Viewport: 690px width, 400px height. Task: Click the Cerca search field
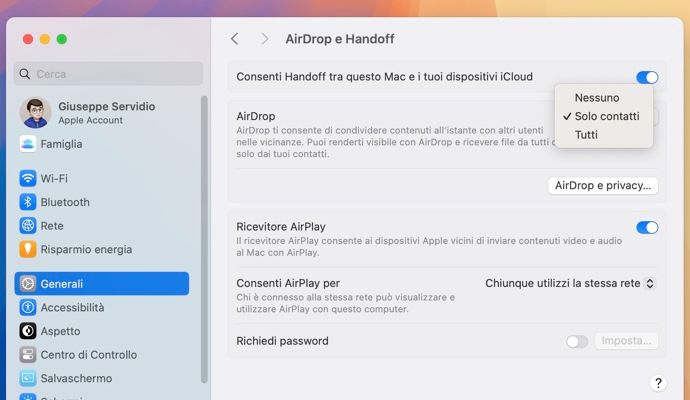point(108,74)
